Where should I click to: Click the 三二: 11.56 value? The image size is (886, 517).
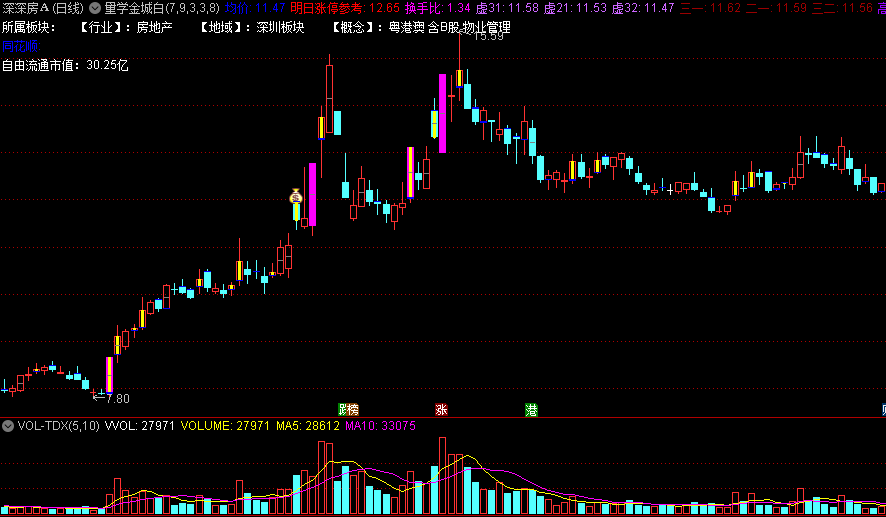842,8
